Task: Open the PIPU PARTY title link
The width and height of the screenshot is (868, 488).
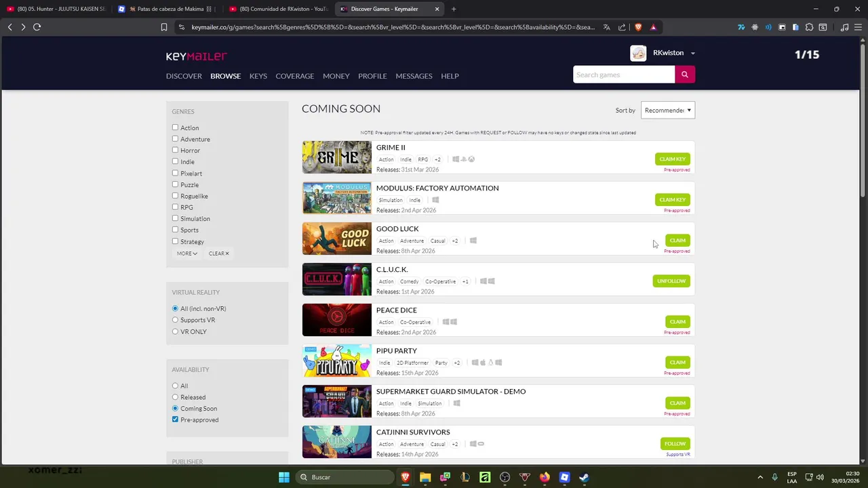Action: pos(397,350)
